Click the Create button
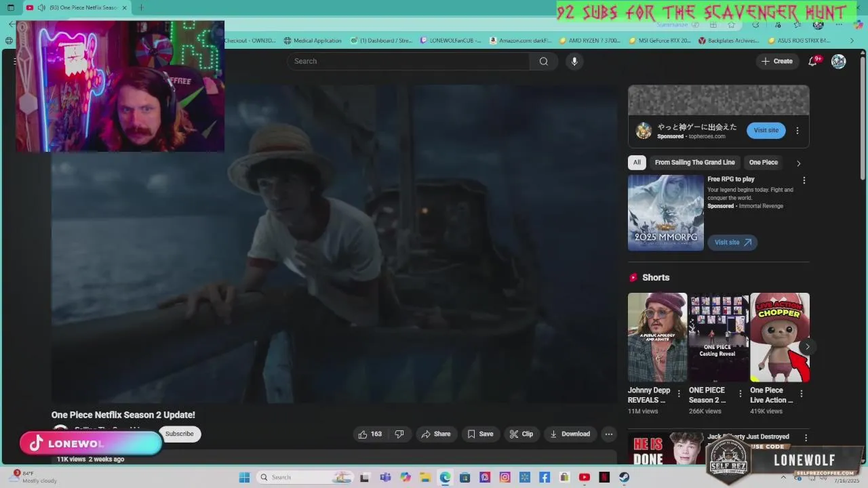This screenshot has height=488, width=868. pyautogui.click(x=776, y=61)
